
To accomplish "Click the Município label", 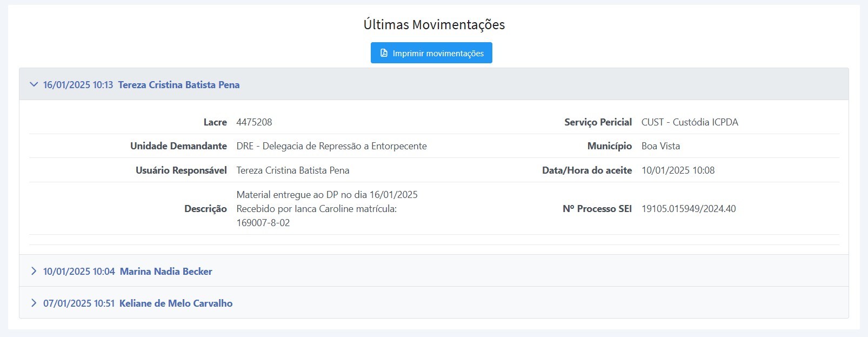I will 610,146.
